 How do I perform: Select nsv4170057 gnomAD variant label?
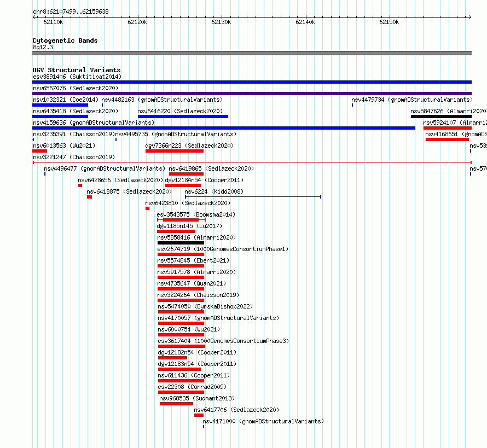pyautogui.click(x=218, y=318)
